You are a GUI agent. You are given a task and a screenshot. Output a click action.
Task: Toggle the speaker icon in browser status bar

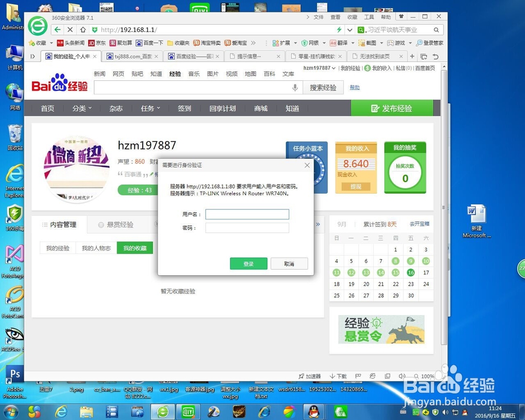coord(402,375)
